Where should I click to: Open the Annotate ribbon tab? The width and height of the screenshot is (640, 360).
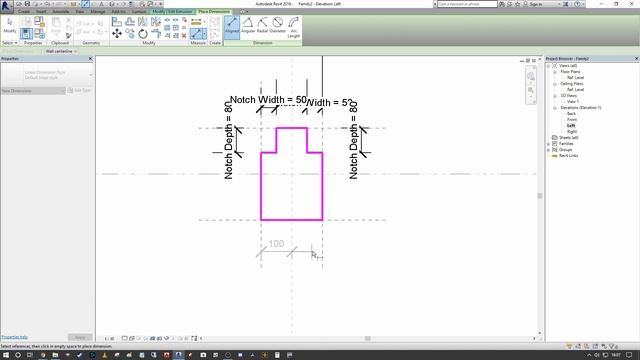(x=61, y=11)
